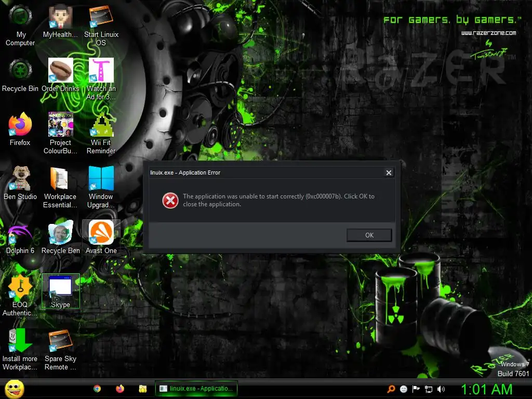The image size is (532, 399).
Task: Click the orange search tray icon
Action: [x=391, y=389]
